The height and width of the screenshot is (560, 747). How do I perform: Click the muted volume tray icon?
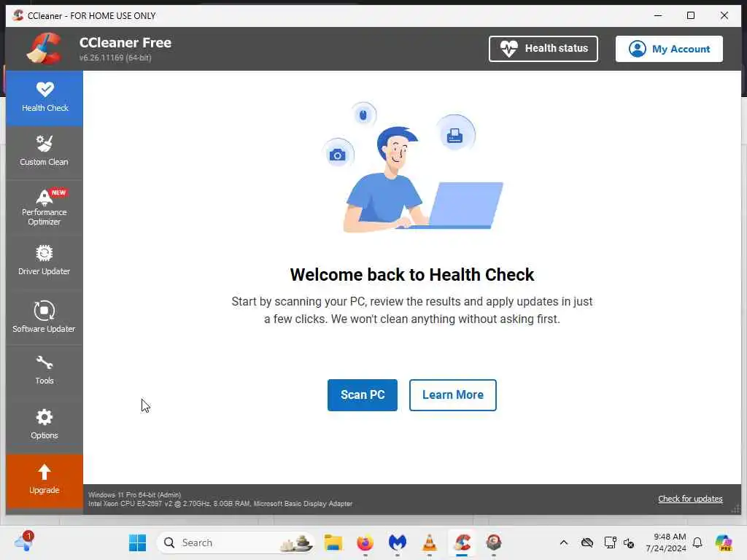[x=629, y=542]
